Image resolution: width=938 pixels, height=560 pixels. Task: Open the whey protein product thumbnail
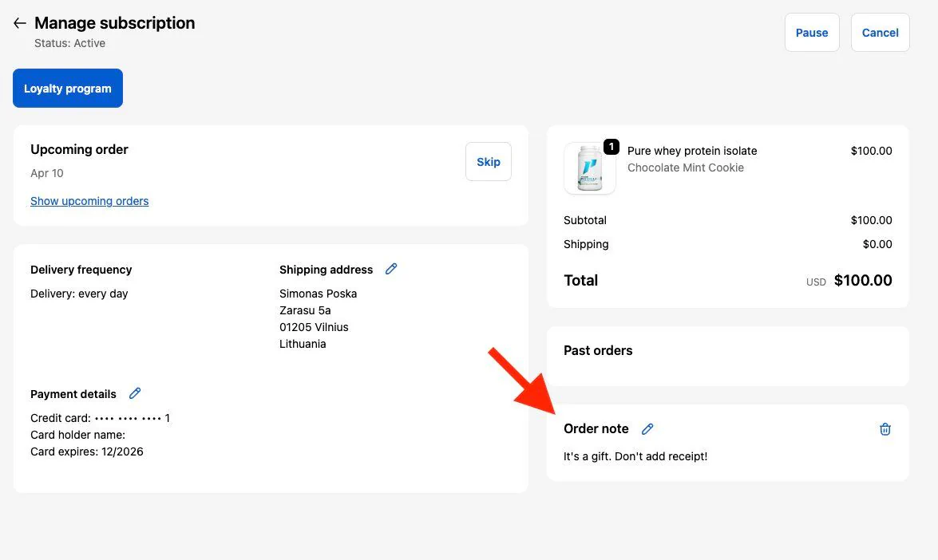click(x=590, y=168)
